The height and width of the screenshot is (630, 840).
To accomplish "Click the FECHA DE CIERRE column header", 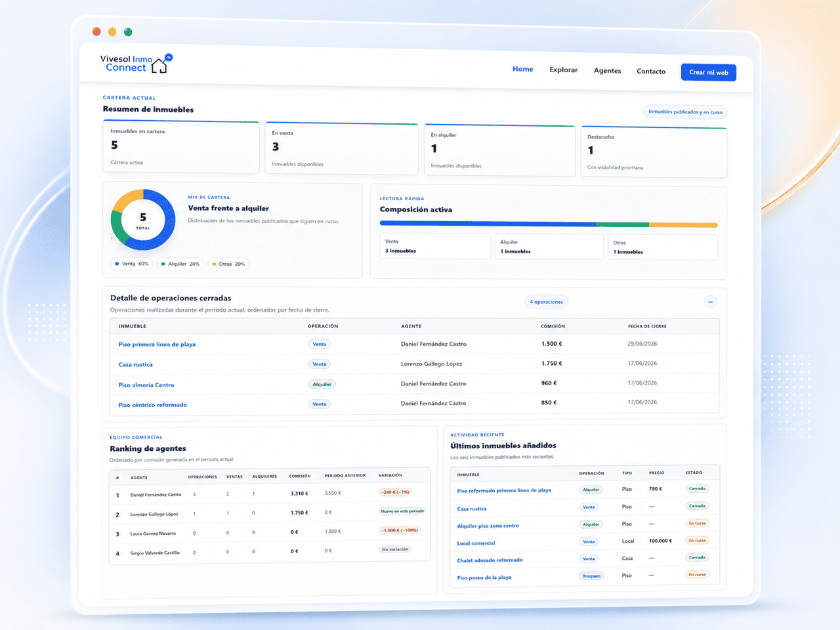I will (647, 326).
